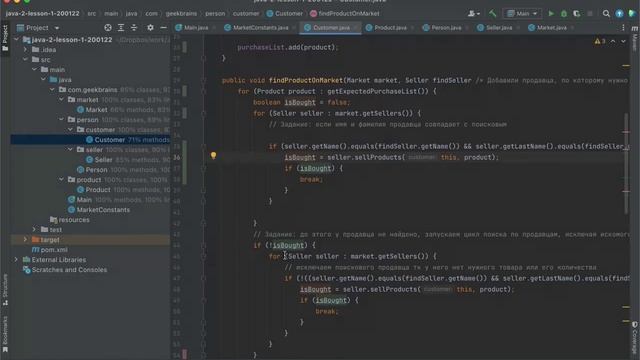
Task: Click the user account icon in toolbar
Action: pyautogui.click(x=473, y=13)
